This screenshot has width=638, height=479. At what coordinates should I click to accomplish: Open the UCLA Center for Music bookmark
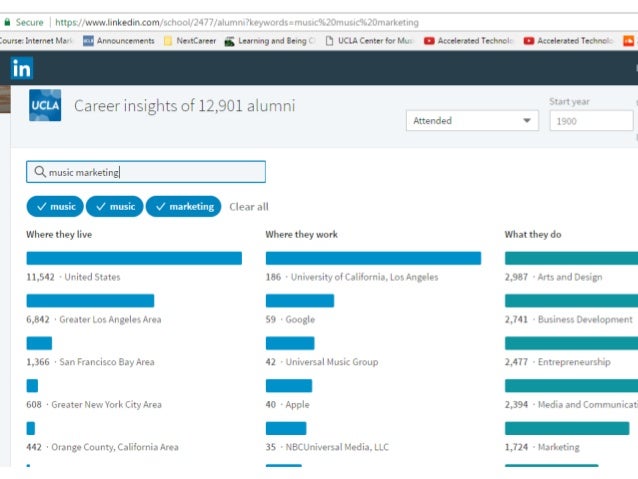[369, 41]
